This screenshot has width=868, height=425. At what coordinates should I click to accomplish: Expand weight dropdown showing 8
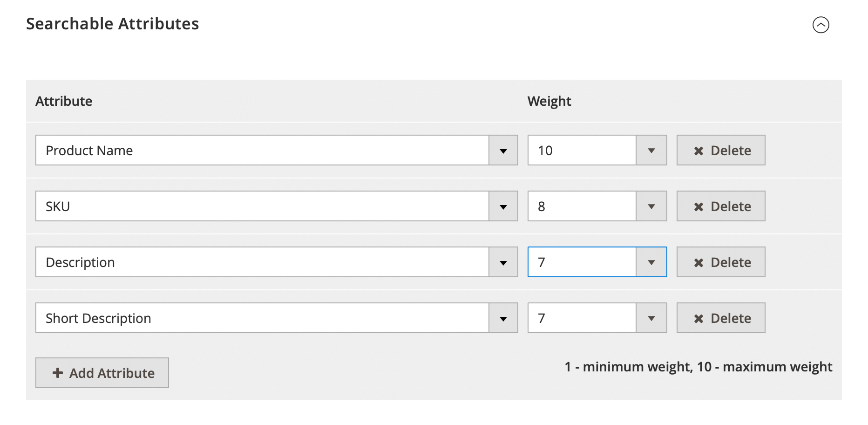click(651, 206)
